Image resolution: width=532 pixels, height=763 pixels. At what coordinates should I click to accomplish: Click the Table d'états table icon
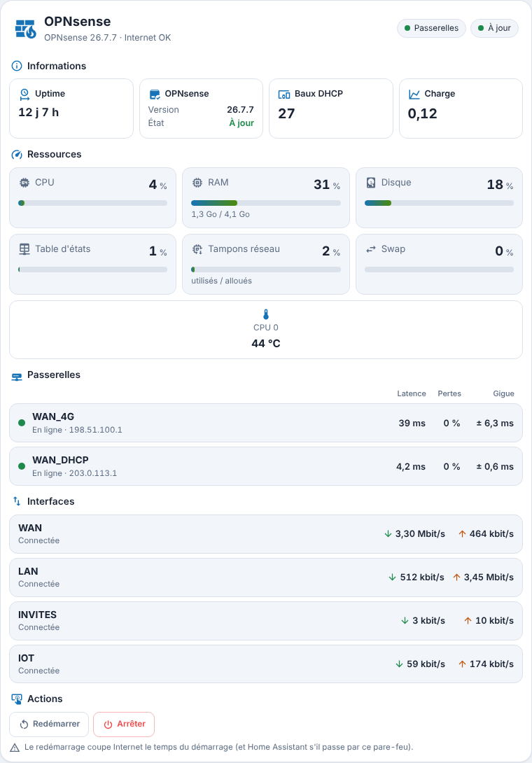[x=24, y=249]
